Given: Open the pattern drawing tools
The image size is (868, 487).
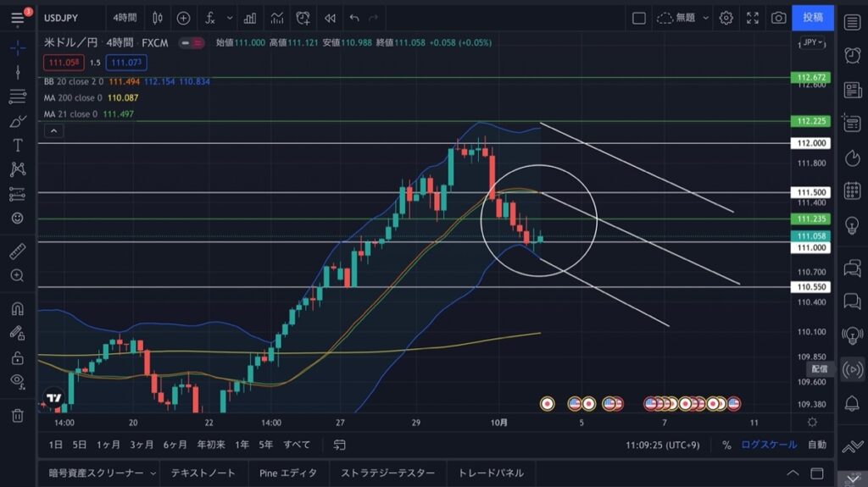Looking at the screenshot, I should tap(18, 169).
